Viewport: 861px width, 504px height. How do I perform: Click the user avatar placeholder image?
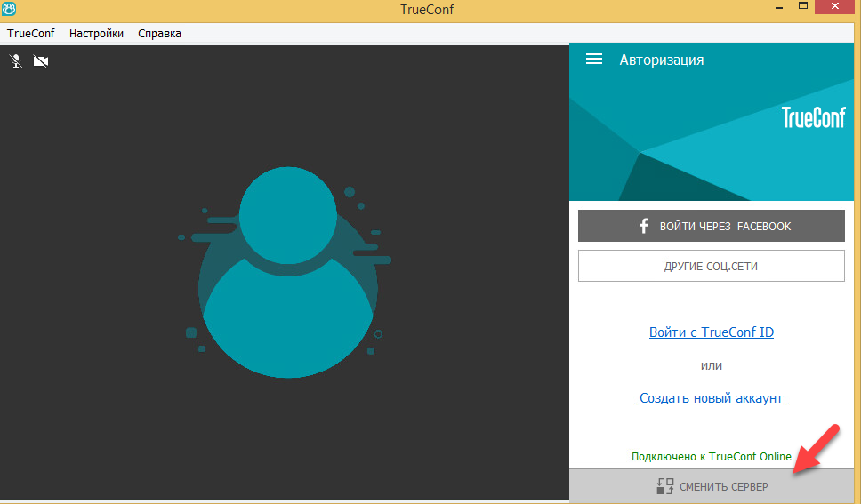pyautogui.click(x=287, y=272)
